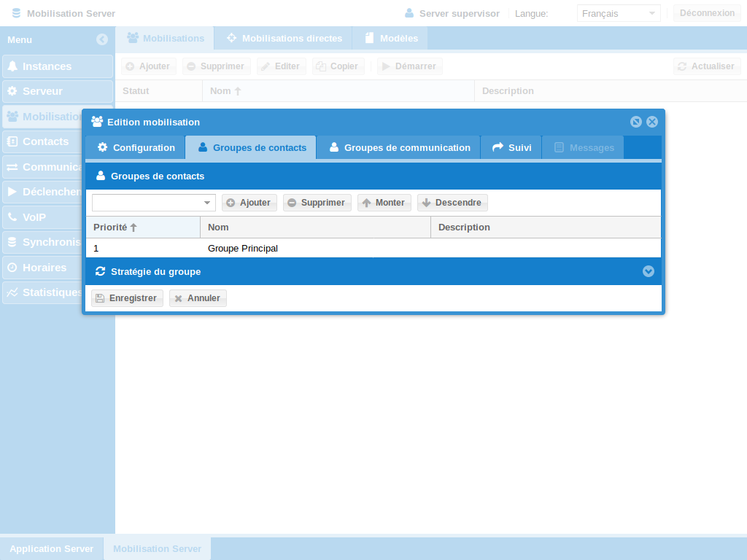Screen dimensions: 747x560
Task: Click the Déconnexion button
Action: point(707,13)
